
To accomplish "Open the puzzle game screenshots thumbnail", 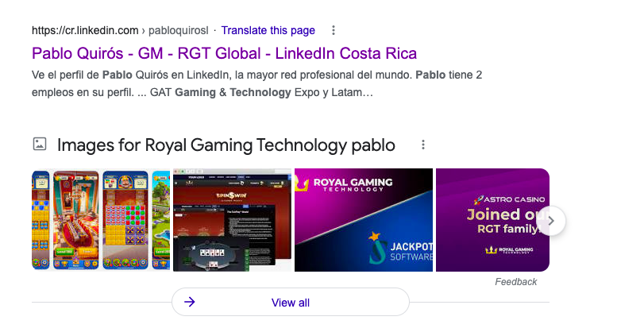I will [x=101, y=220].
